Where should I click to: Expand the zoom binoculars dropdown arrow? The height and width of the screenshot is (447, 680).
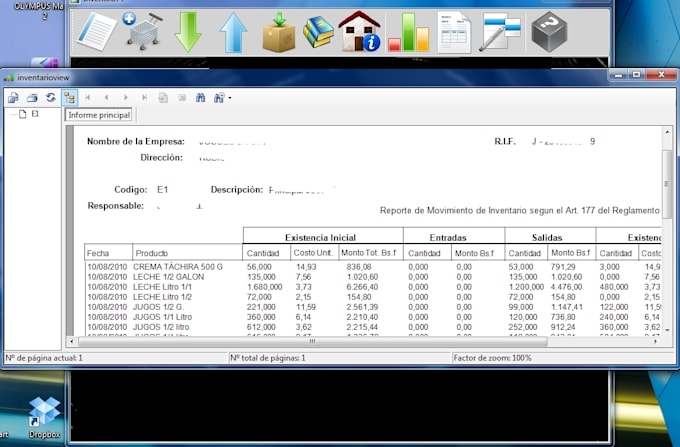coord(230,98)
